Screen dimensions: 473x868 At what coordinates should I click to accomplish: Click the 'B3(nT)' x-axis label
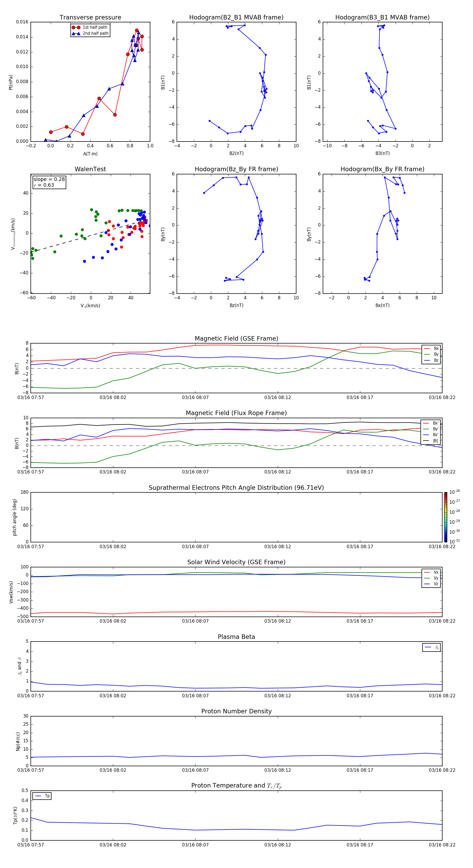tap(382, 153)
